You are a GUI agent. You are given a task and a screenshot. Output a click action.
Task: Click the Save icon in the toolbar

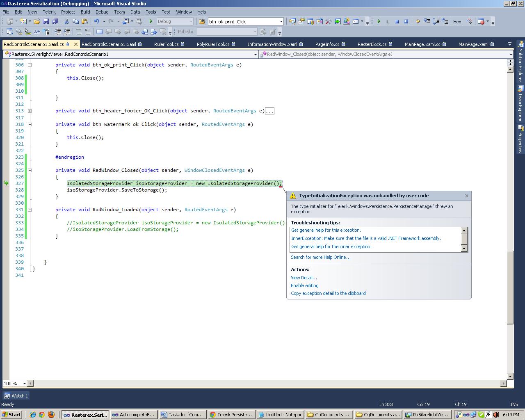46,21
